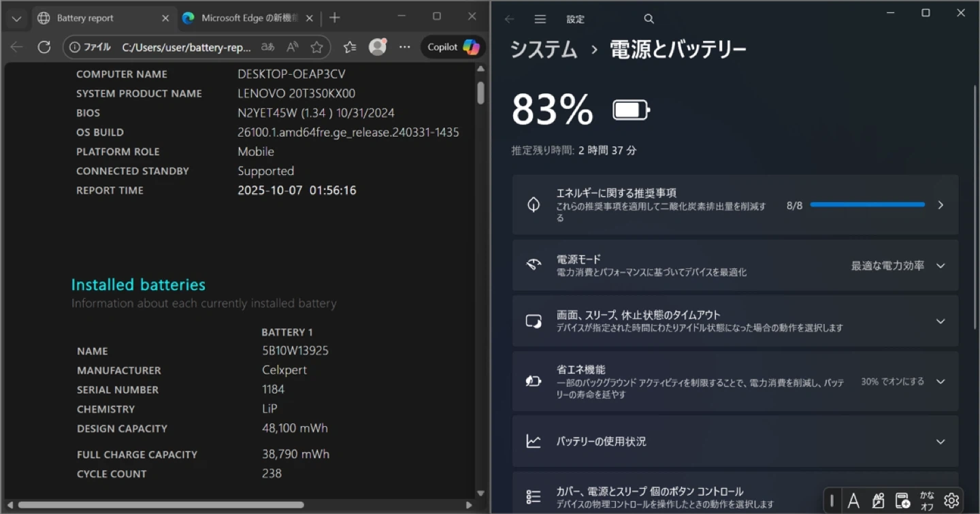
Task: Open the IME pad in the language bar
Action: click(878, 501)
